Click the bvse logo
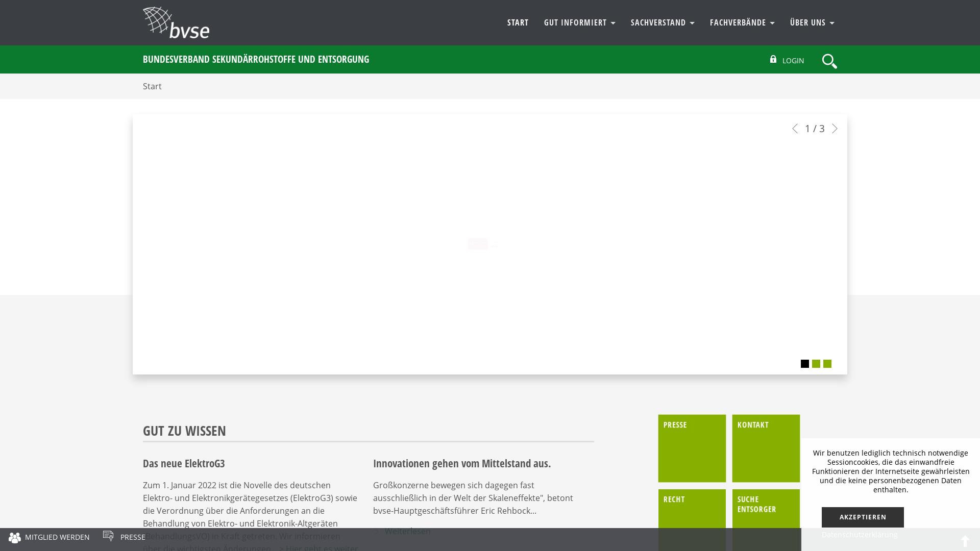The width and height of the screenshot is (980, 551). pyautogui.click(x=176, y=22)
